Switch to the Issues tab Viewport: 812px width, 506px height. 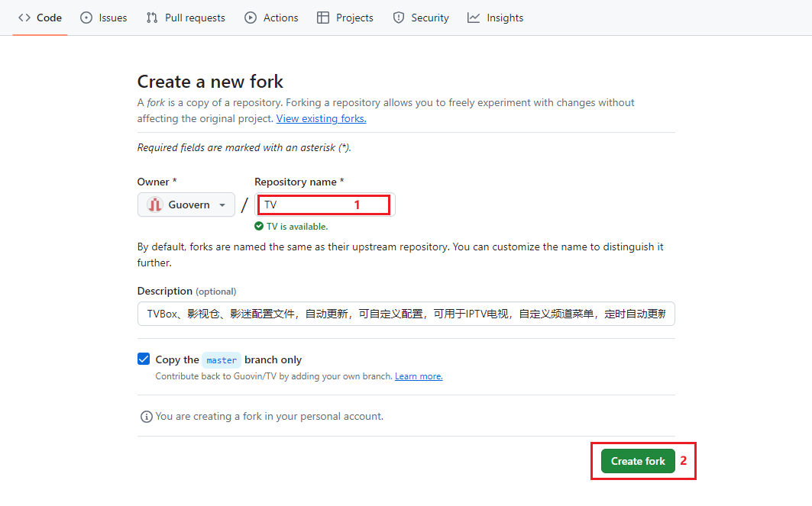pos(104,18)
